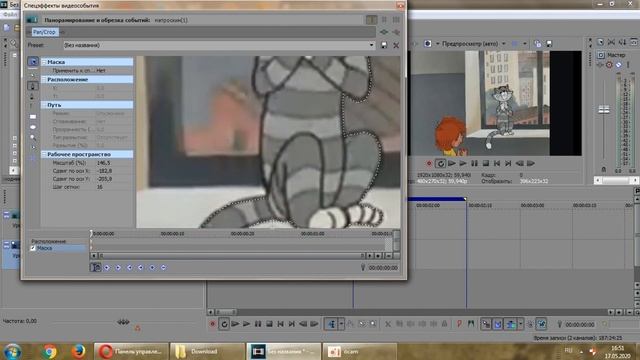The width and height of the screenshot is (640, 360).
Task: Toggle Automatic Crossfades in main toolbar
Action: pyautogui.click(x=498, y=324)
